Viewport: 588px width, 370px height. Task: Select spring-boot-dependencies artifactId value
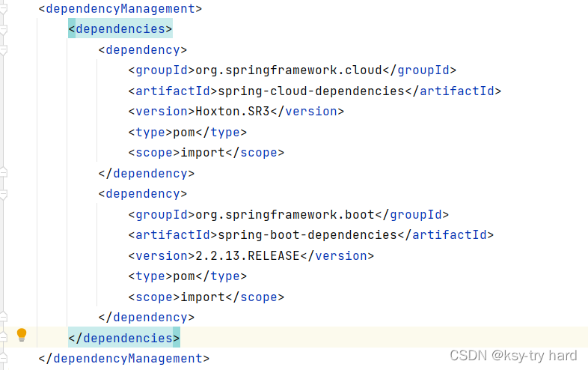[307, 234]
